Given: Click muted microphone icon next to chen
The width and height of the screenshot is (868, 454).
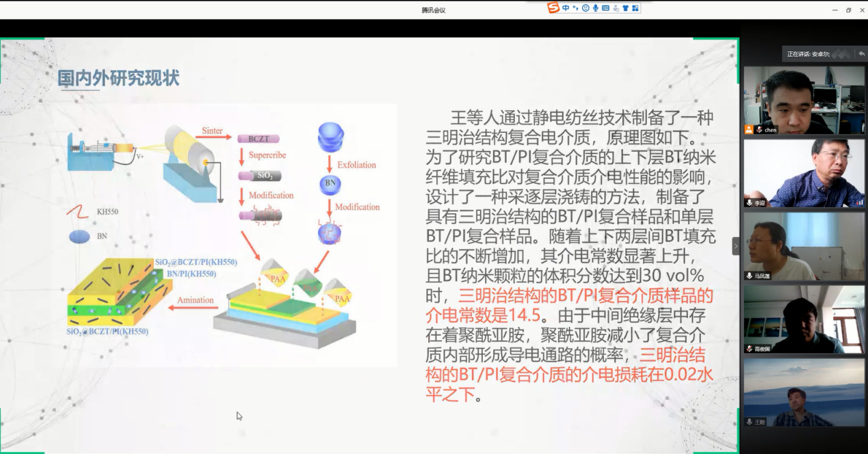Looking at the screenshot, I should point(759,129).
